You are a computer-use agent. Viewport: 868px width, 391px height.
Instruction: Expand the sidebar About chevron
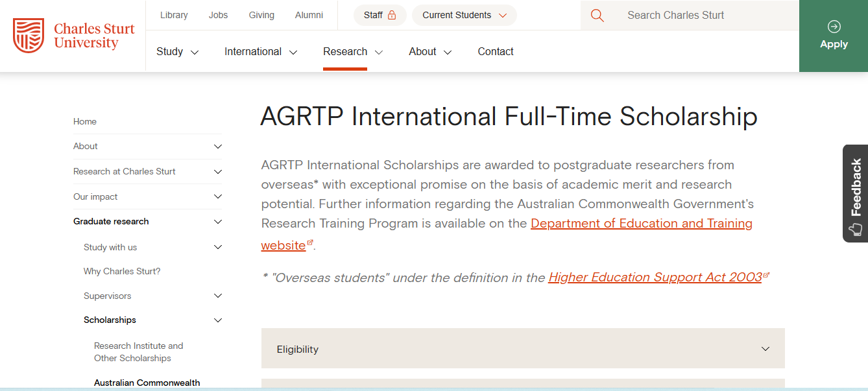point(218,147)
